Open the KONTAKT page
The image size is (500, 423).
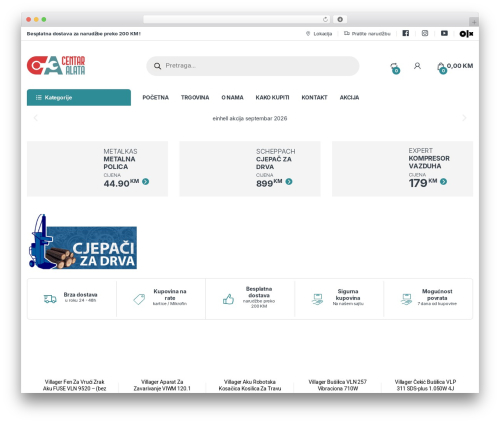coord(314,97)
